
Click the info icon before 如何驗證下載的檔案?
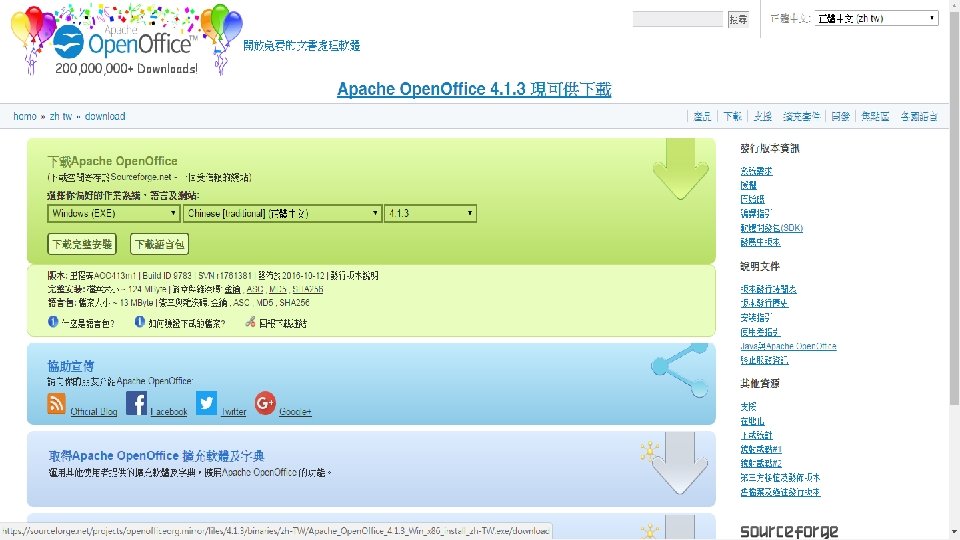point(140,321)
